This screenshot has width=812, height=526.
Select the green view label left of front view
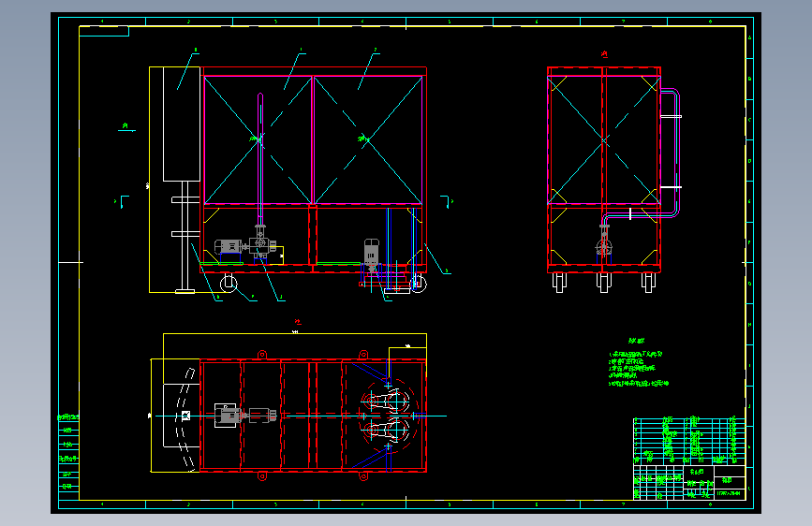pyautogui.click(x=125, y=126)
